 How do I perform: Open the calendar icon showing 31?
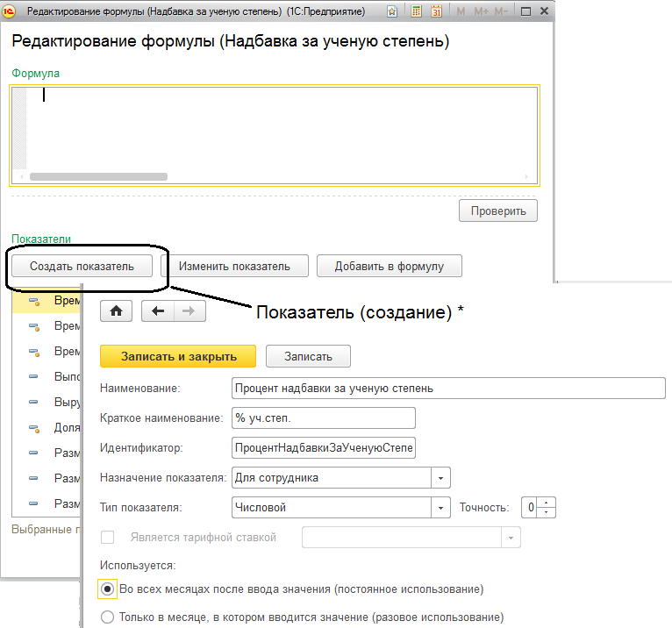(x=435, y=12)
